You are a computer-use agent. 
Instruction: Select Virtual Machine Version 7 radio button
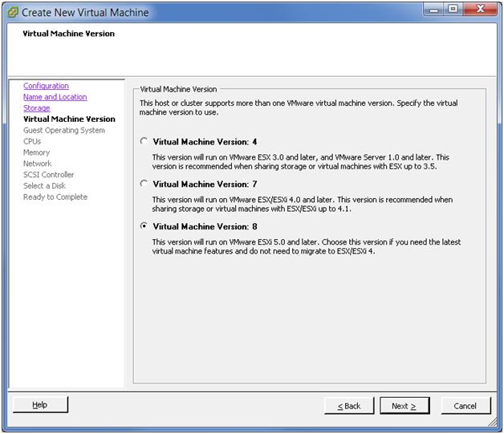click(144, 184)
